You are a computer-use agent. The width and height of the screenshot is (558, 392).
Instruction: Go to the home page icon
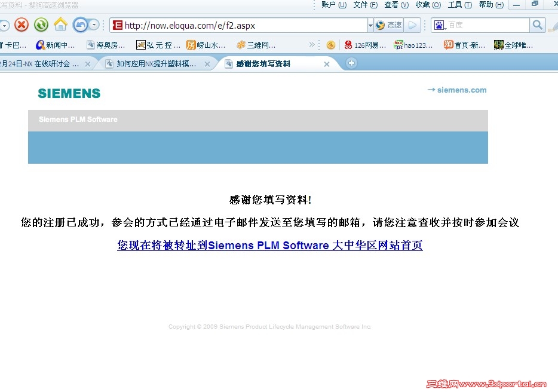click(60, 24)
